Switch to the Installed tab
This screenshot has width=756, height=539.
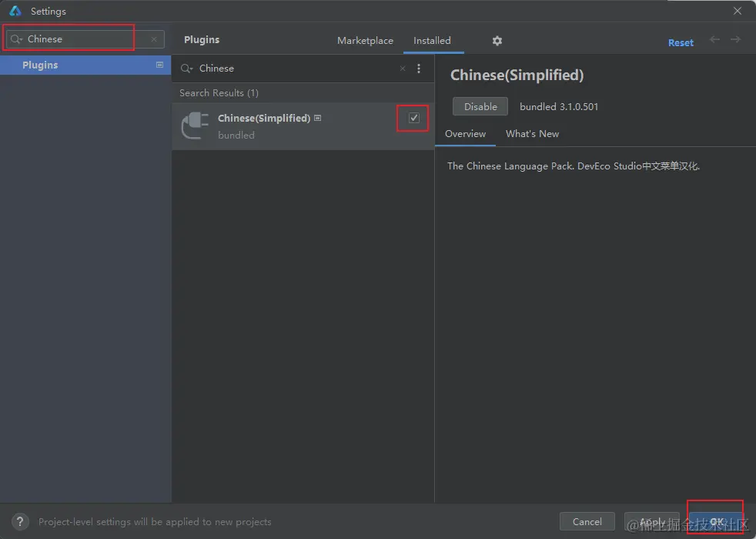coord(432,41)
